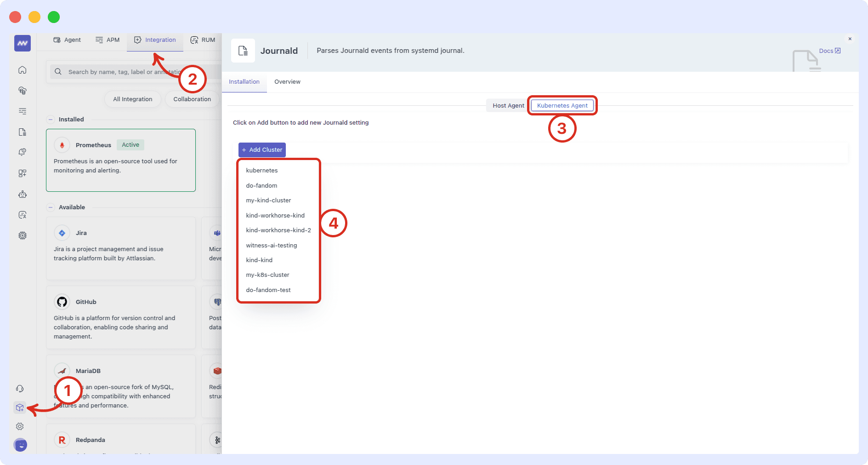Switch to the Host Agent option
Screen dimensions: 868x465
tap(508, 105)
